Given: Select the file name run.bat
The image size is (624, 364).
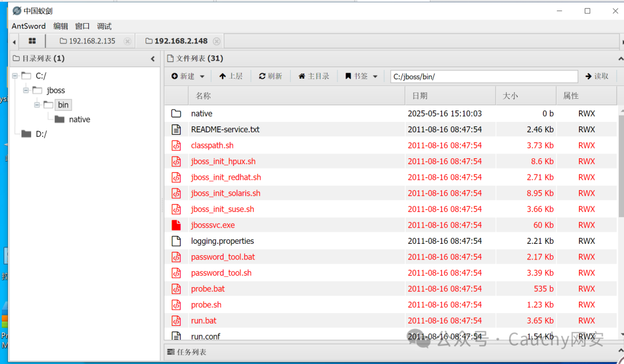Looking at the screenshot, I should click(x=204, y=321).
